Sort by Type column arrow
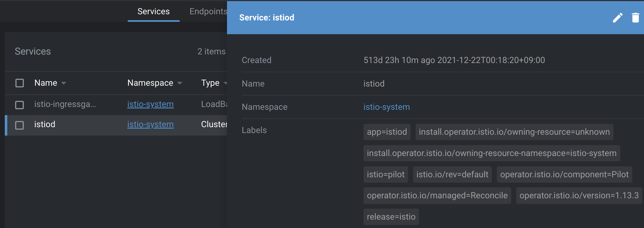Viewport: 644px width, 228px height. click(225, 83)
